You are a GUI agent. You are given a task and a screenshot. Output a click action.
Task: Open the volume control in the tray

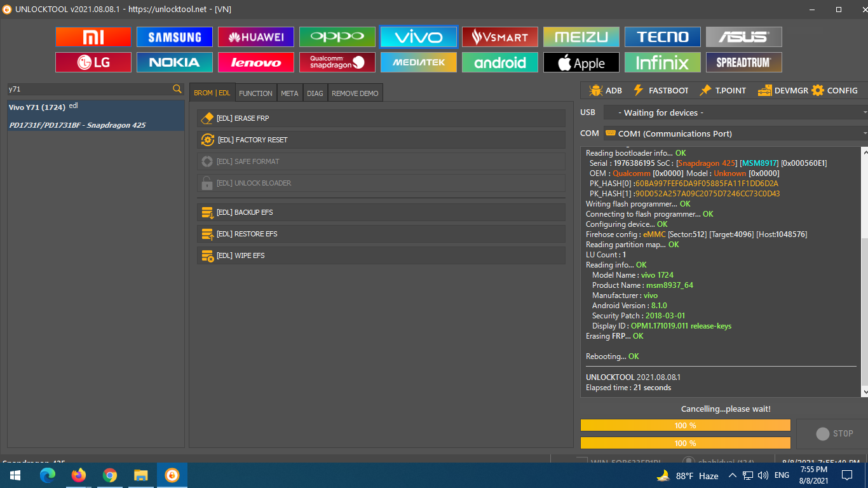point(763,475)
